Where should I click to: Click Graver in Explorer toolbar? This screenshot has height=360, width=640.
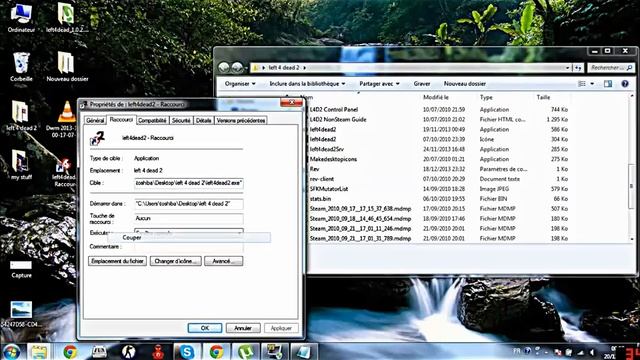point(422,84)
